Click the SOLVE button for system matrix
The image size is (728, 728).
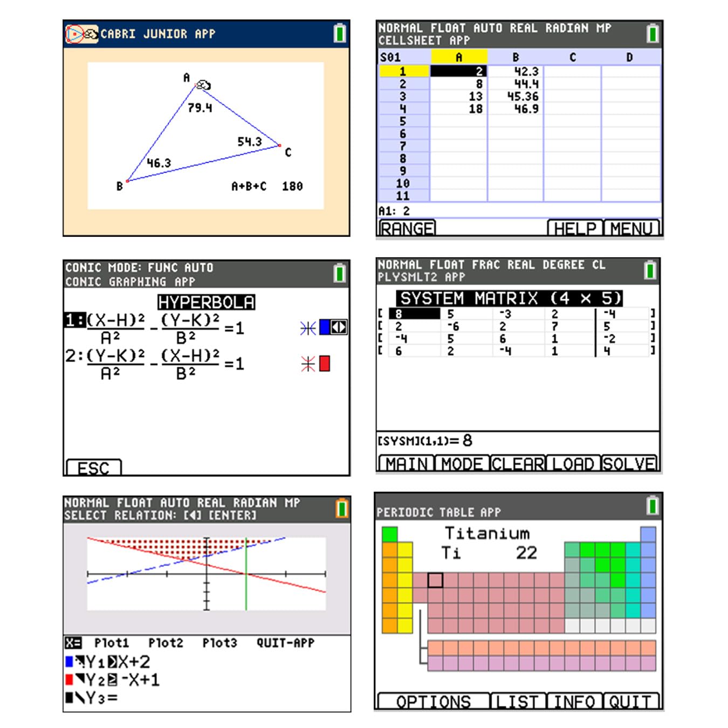coord(629,464)
